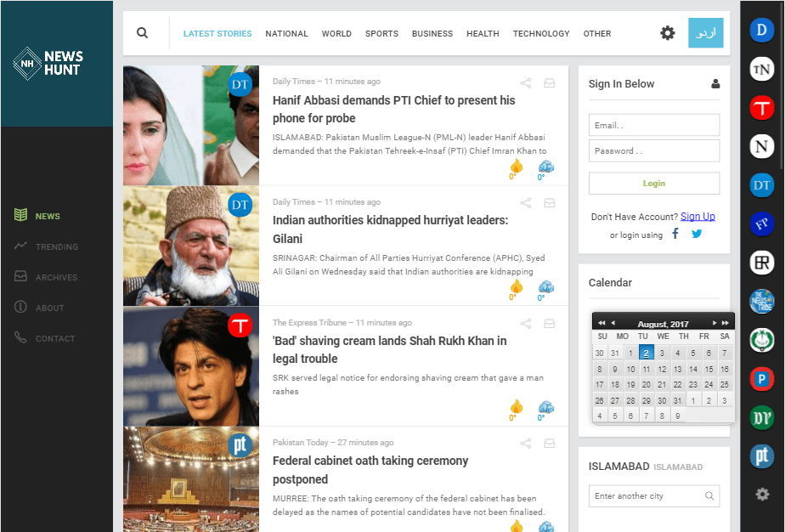Open Contact page in left sidebar
The height and width of the screenshot is (532, 785).
[x=44, y=338]
